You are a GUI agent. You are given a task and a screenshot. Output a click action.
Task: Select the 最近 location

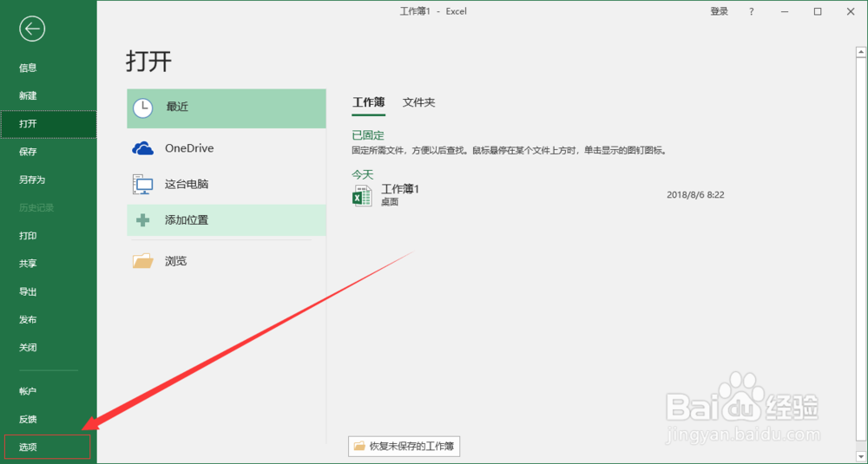(227, 108)
